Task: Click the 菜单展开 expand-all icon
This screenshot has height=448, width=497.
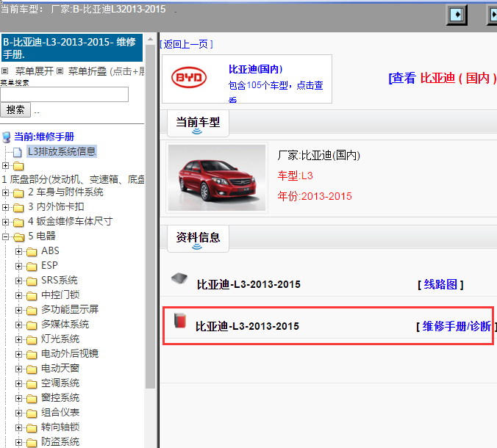Action: [x=4, y=71]
